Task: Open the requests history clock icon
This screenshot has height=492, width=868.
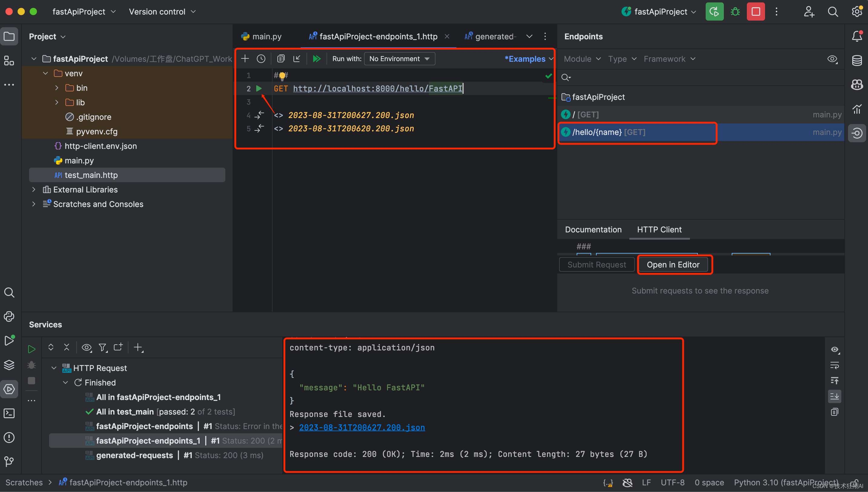Action: pyautogui.click(x=261, y=59)
